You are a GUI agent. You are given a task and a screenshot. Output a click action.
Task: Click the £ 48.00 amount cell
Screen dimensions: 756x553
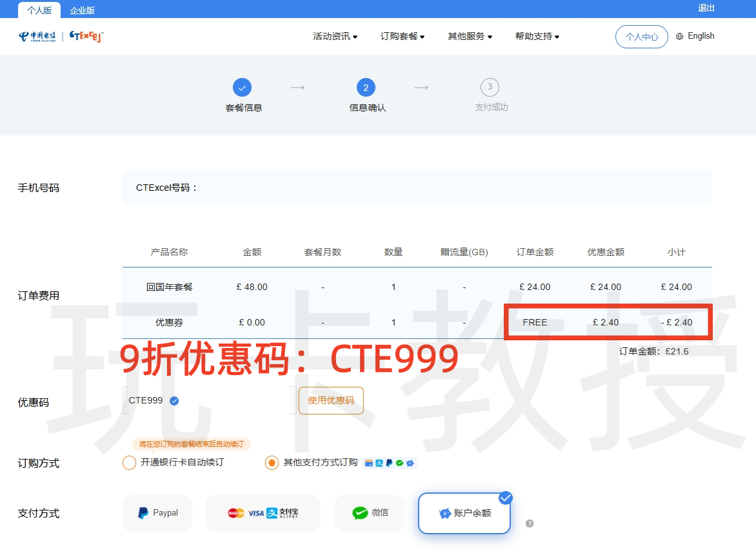click(252, 287)
